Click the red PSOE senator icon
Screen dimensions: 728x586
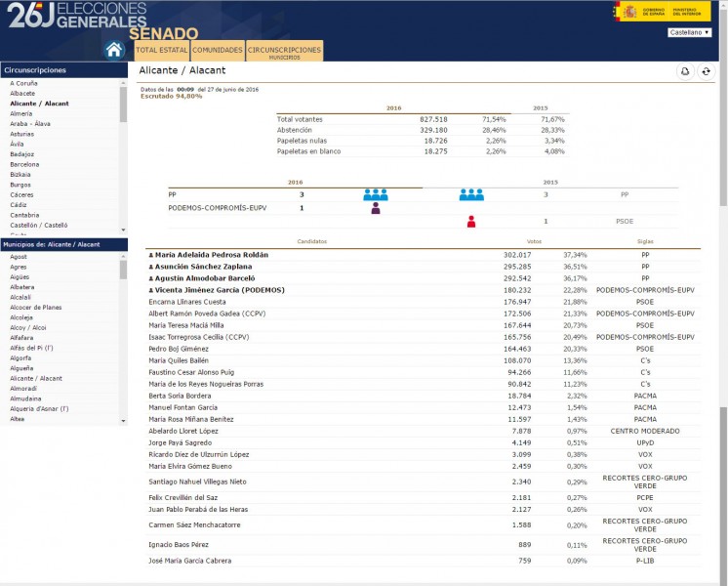pos(471,222)
